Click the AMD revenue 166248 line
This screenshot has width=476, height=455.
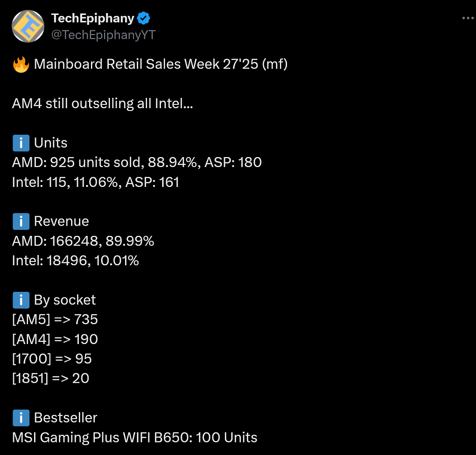tap(83, 241)
